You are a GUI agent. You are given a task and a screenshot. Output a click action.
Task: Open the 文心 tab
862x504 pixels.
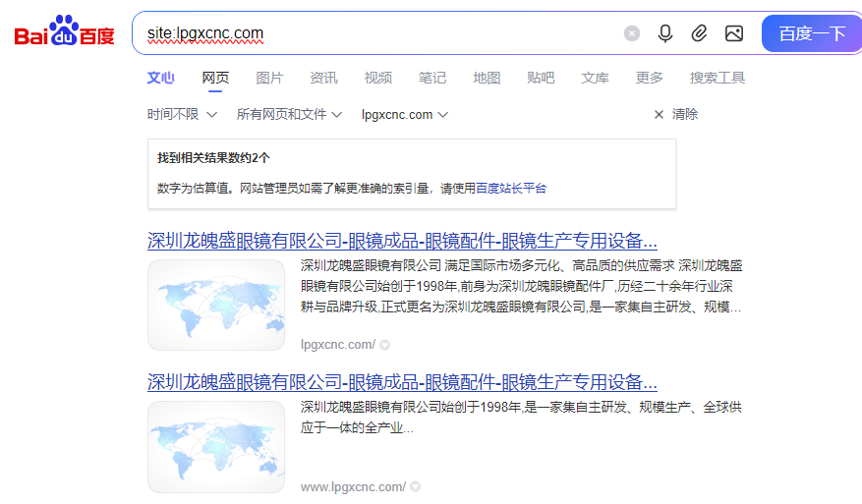[160, 78]
